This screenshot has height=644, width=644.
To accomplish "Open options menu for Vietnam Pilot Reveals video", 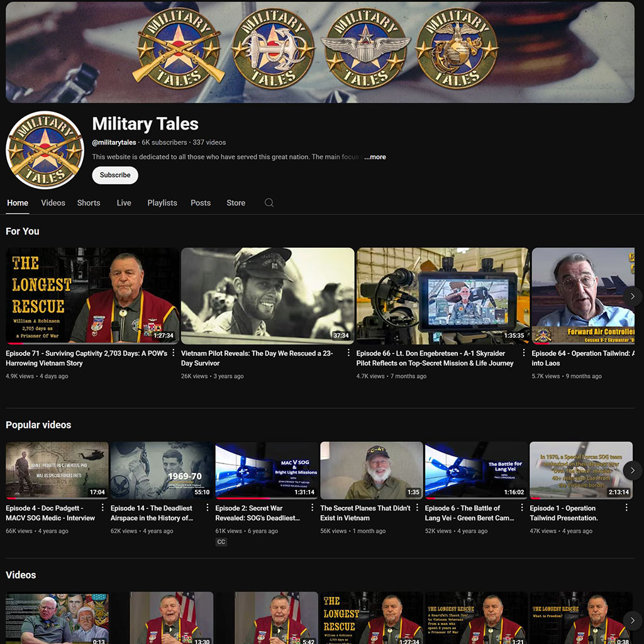I will tap(348, 353).
